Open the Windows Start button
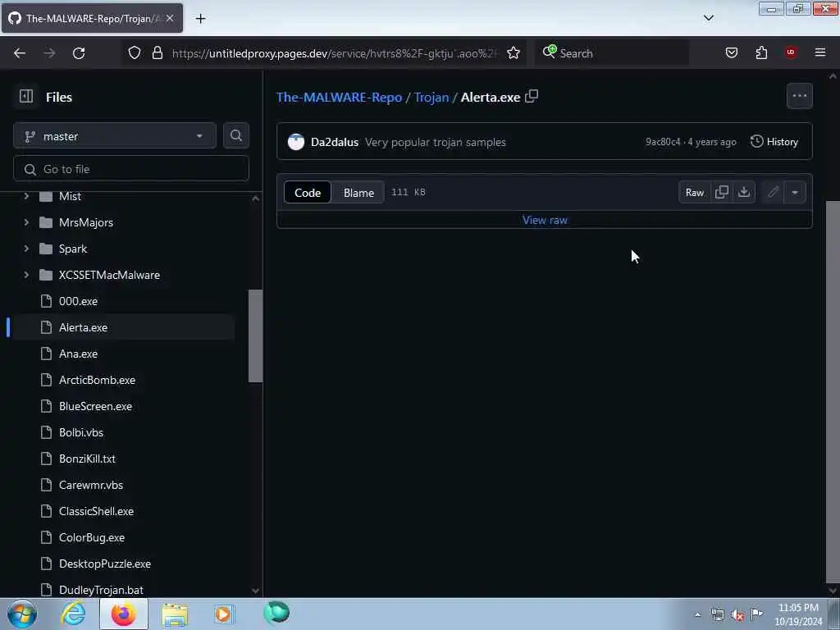The height and width of the screenshot is (630, 840). tap(22, 614)
